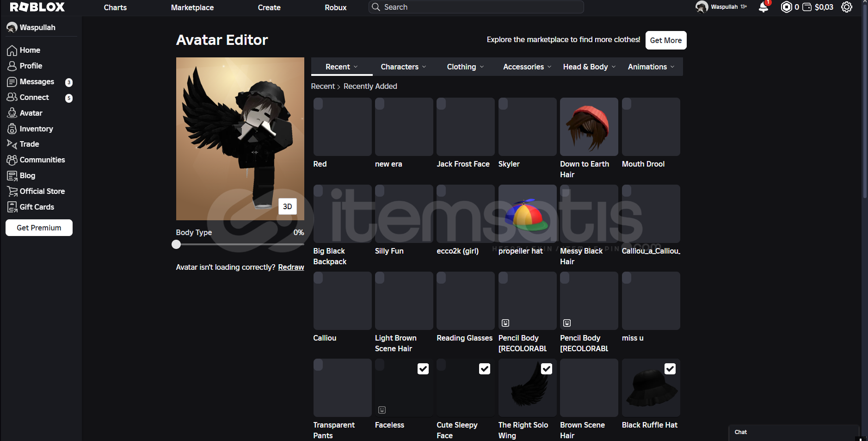Viewport: 868px width, 441px height.
Task: Click the messages count badge 3
Action: 69,82
